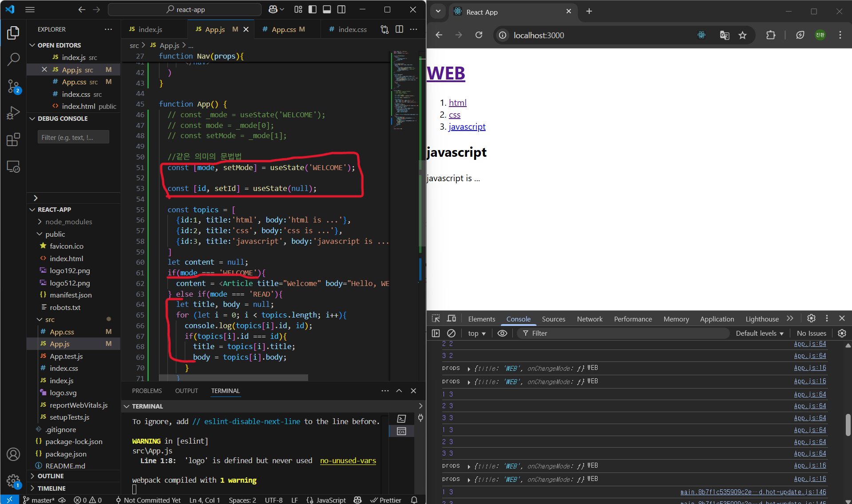Click the Translate page icon in Chrome
The height and width of the screenshot is (504, 852).
(725, 35)
